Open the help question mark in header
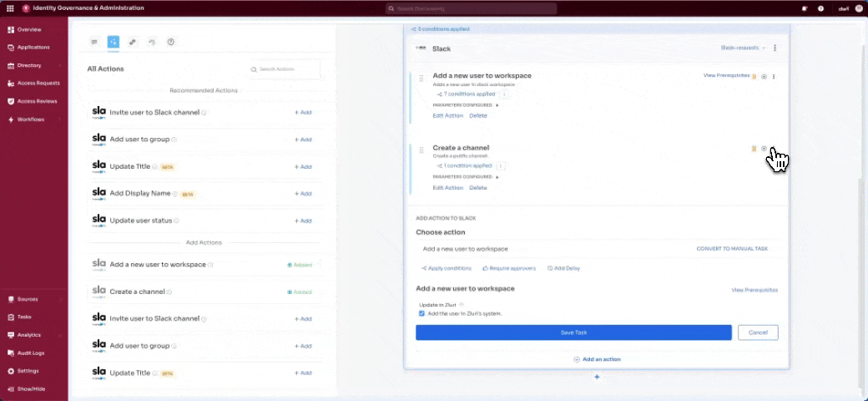Image resolution: width=868 pixels, height=401 pixels. point(821,8)
